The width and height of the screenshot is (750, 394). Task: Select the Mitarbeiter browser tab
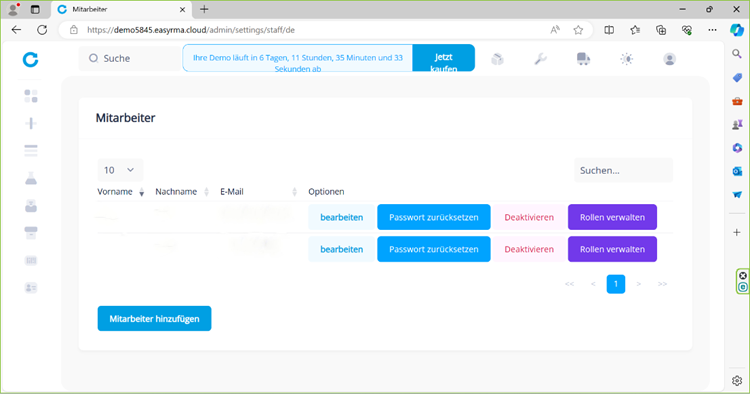(x=121, y=9)
